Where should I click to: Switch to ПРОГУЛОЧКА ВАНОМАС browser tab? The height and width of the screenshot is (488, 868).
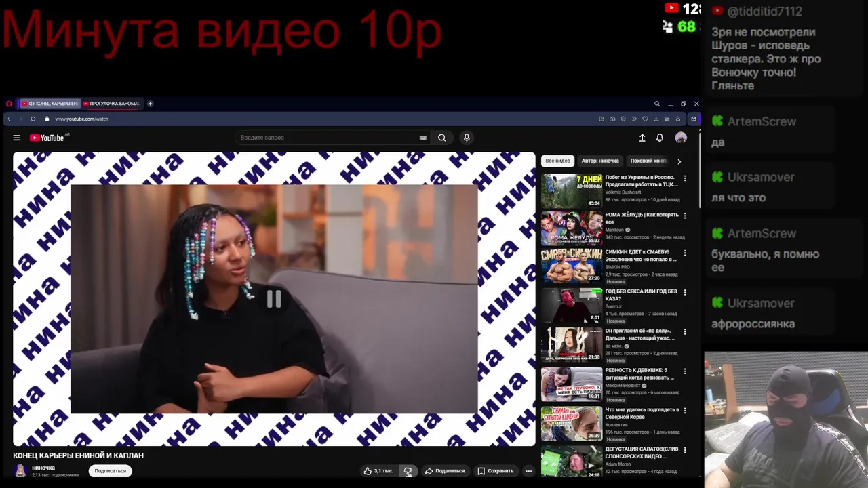pos(112,104)
